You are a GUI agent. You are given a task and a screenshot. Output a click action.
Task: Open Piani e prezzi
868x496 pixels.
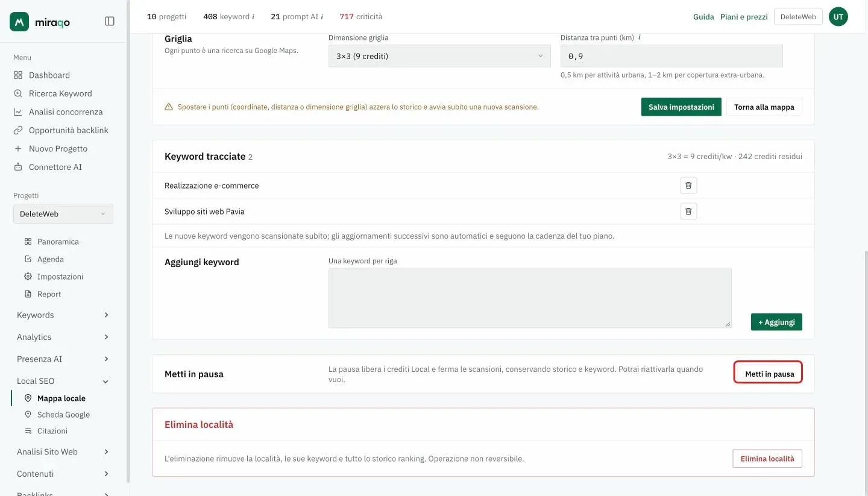coord(744,17)
